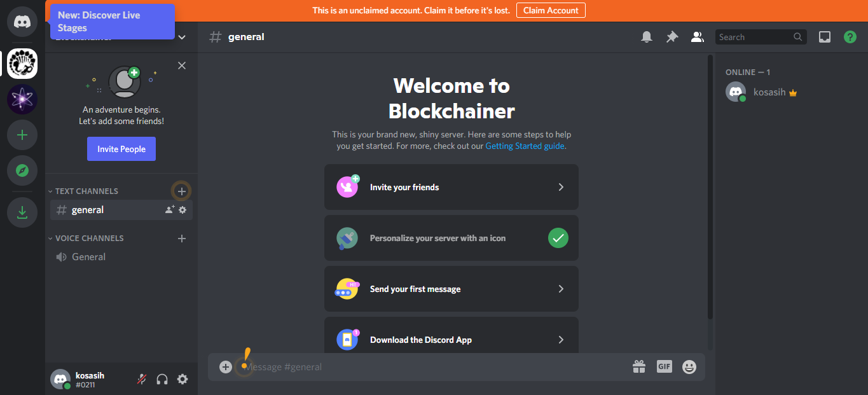This screenshot has width=868, height=395.
Task: Open Discord Home direct messages
Action: (22, 22)
